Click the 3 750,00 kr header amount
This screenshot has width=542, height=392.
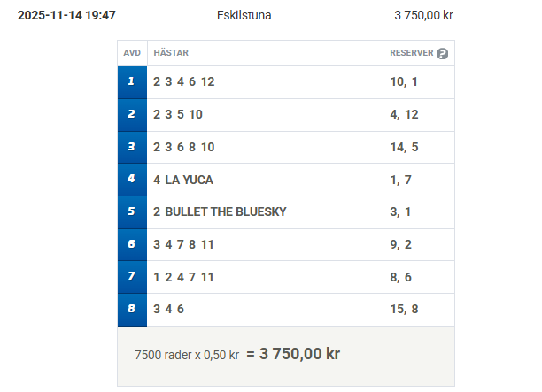pos(423,16)
